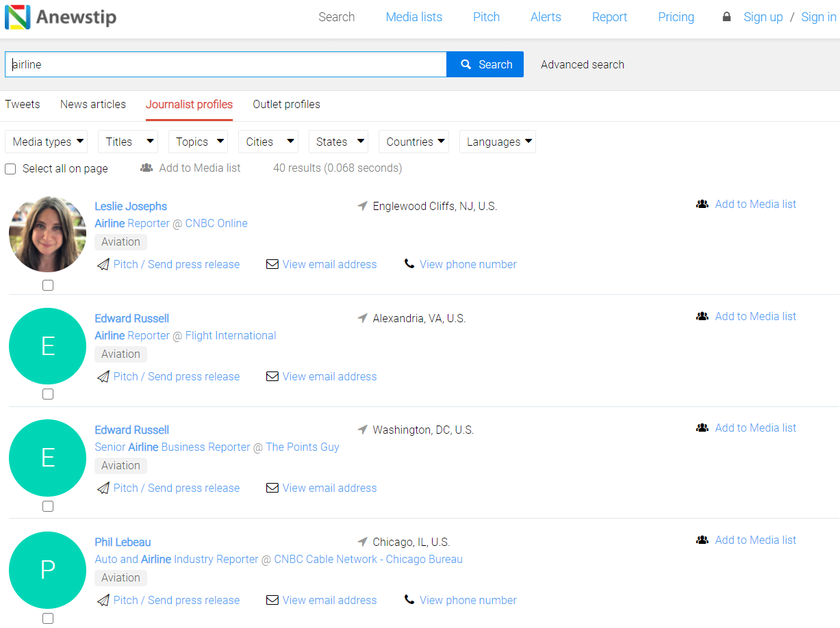Click Search in the top navigation

coord(337,17)
